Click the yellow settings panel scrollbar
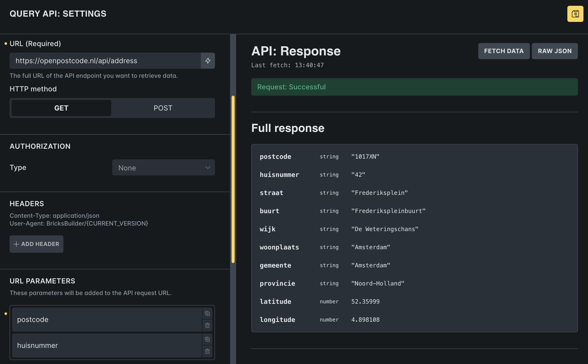This screenshot has height=364, width=588. (233, 179)
